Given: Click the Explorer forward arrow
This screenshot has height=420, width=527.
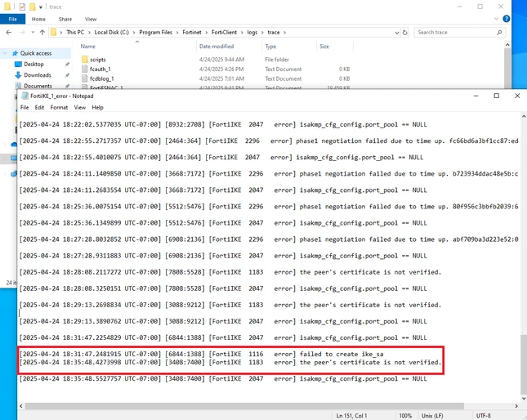Looking at the screenshot, I should pos(22,32).
